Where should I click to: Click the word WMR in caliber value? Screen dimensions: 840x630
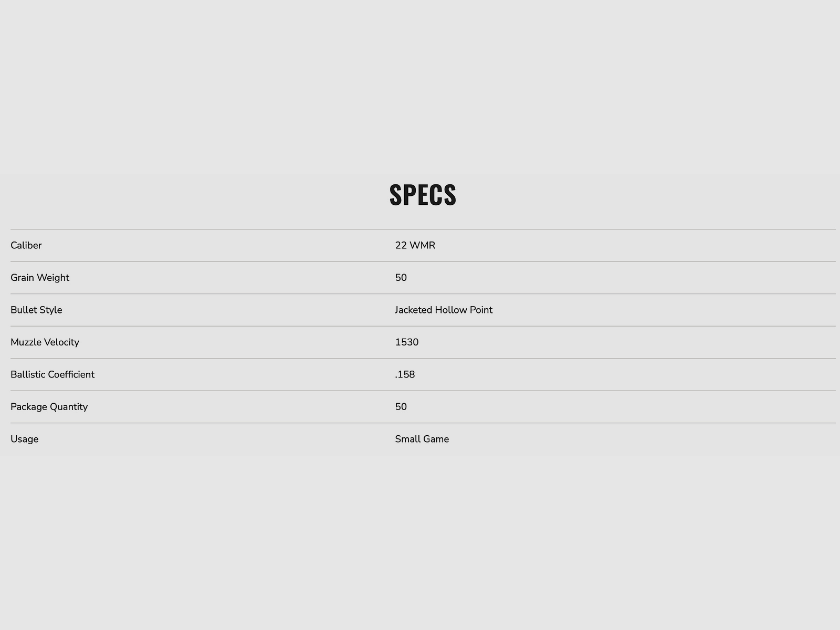tap(423, 245)
